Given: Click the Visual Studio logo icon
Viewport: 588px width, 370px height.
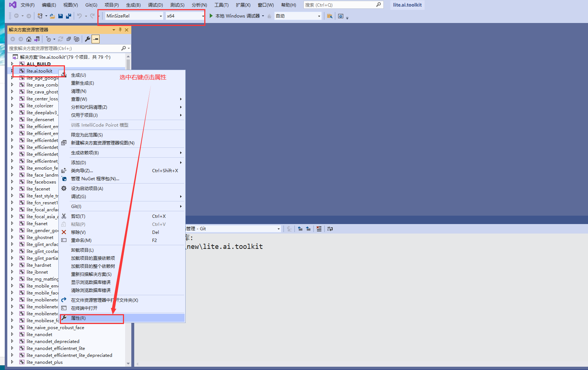Looking at the screenshot, I should [x=12, y=5].
